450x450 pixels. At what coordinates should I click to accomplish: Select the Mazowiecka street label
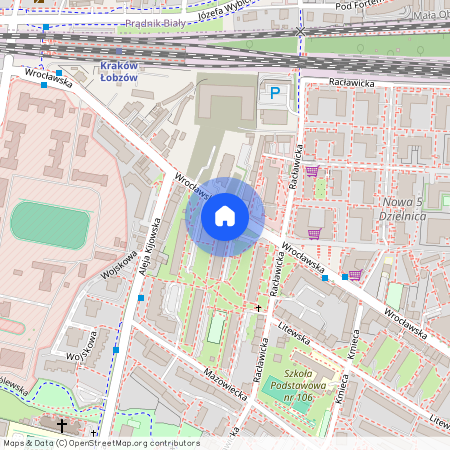point(226,384)
